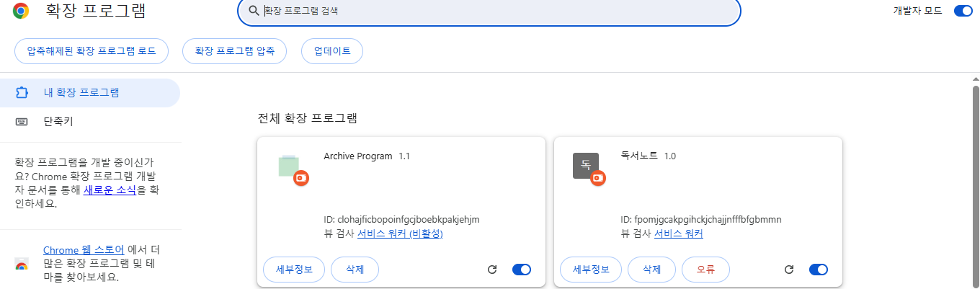Click the Archive Program unpacked badge icon
Viewport: 980px width, 289px height.
[x=301, y=178]
